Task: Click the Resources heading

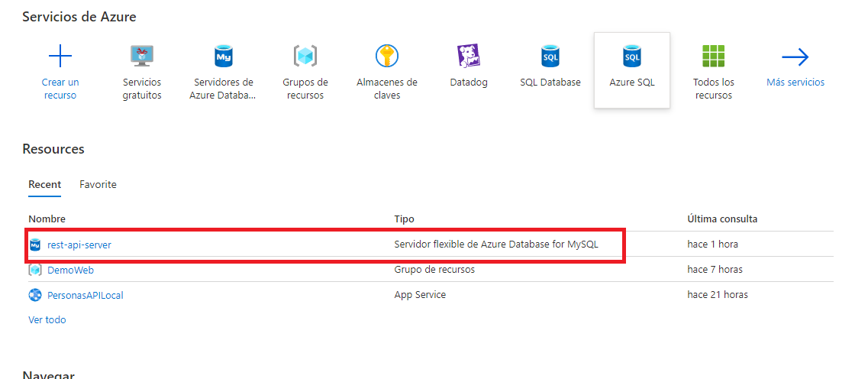Action: [x=53, y=149]
